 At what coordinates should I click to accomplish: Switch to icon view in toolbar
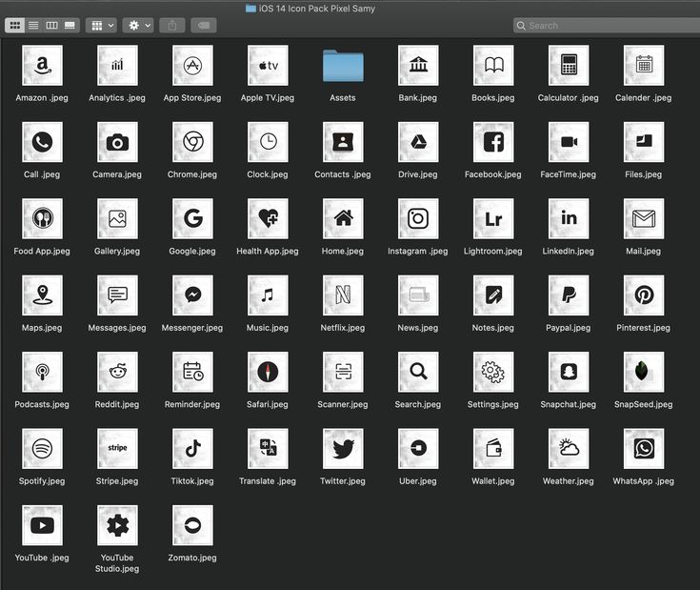tap(14, 26)
